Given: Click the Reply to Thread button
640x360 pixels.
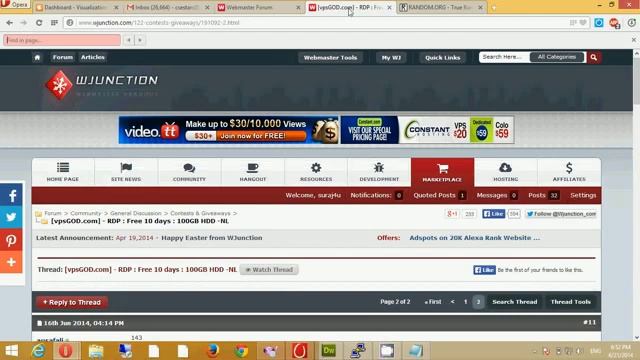Looking at the screenshot, I should pos(72,302).
